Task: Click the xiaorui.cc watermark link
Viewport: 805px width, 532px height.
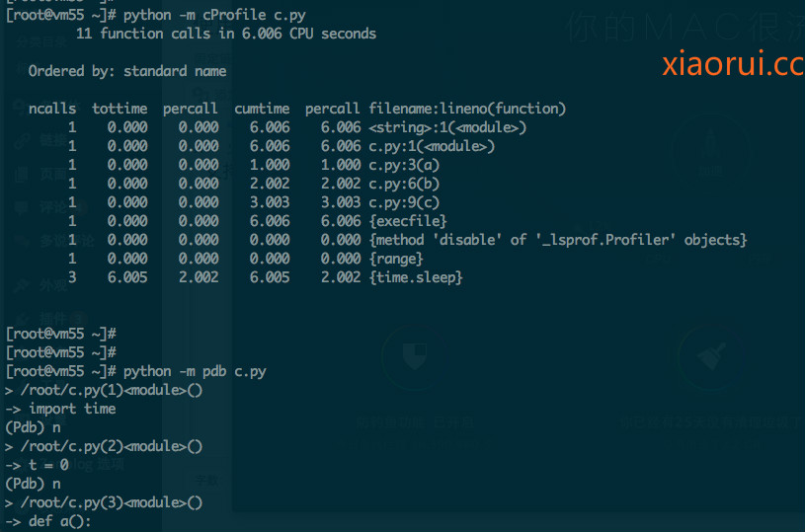Action: (732, 64)
